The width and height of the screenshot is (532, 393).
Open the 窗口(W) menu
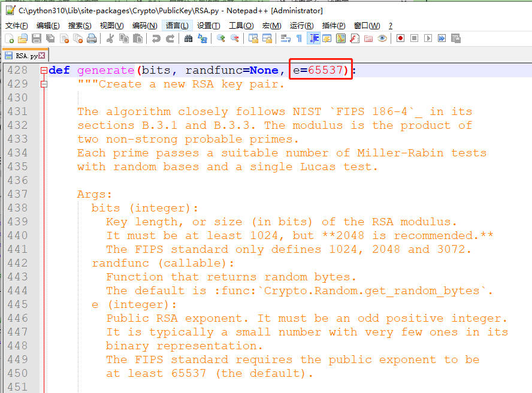pyautogui.click(x=367, y=26)
